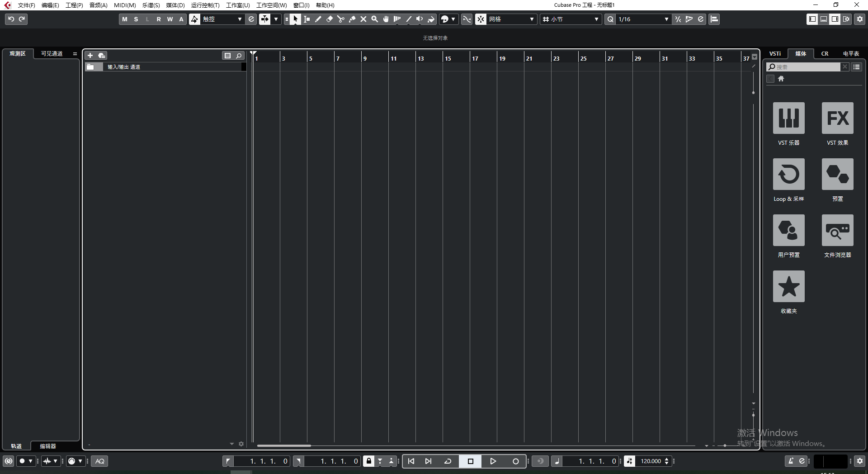Toggle the lower zone visibility button
Viewport: 868px width, 474px height.
[824, 19]
